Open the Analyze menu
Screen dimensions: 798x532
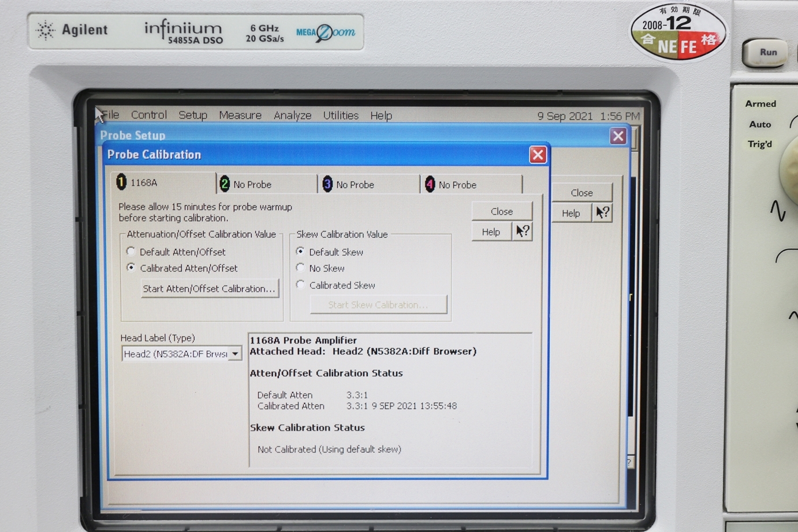(292, 115)
